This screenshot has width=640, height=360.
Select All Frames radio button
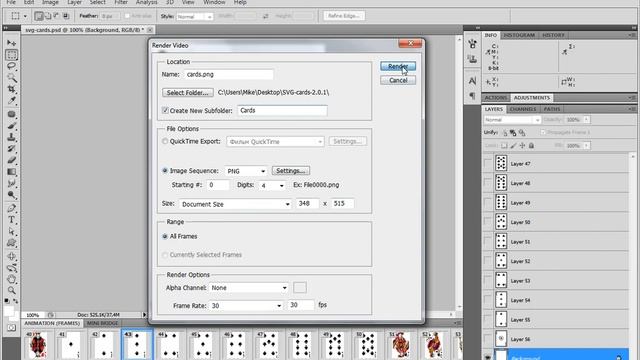165,236
